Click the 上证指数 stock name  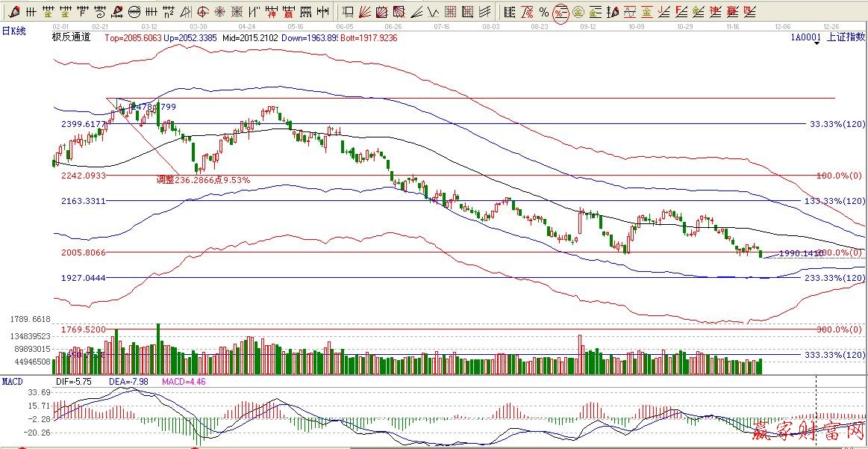pyautogui.click(x=844, y=37)
